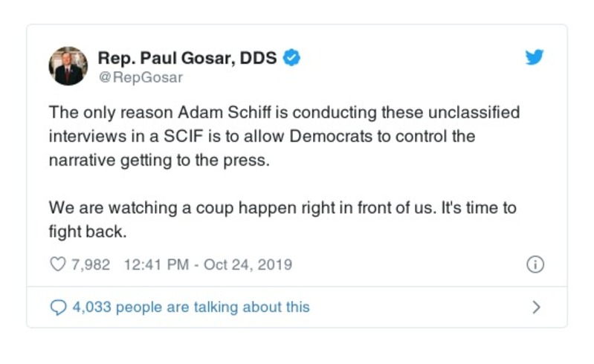This screenshot has width=594, height=364.
Task: Open "4,033 people are talking about this"
Action: pyautogui.click(x=190, y=307)
